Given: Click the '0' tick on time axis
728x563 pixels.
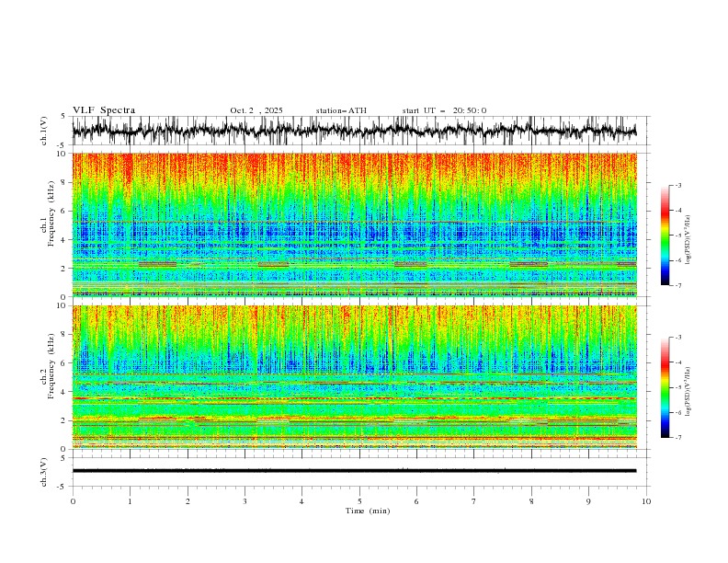Looking at the screenshot, I should coord(73,501).
